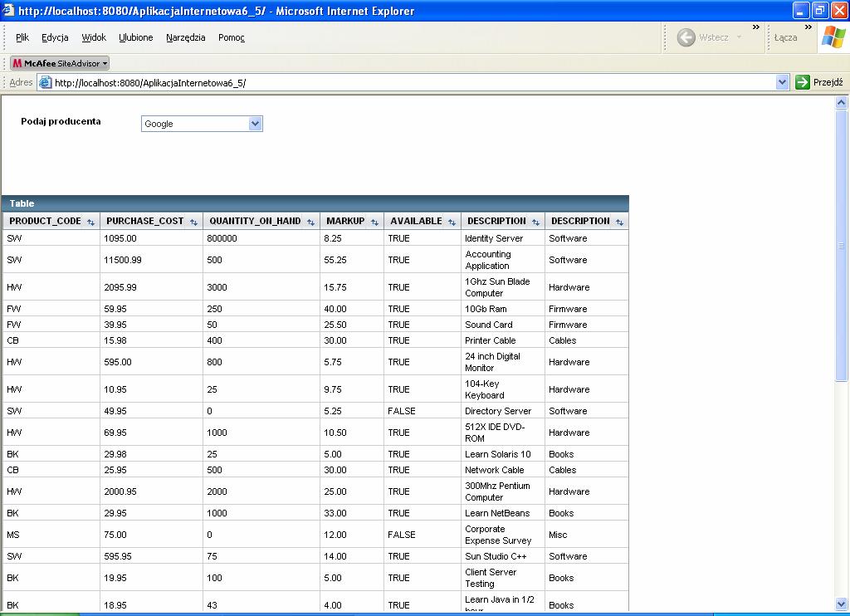This screenshot has width=850, height=616.
Task: Click the Directory Server cell
Action: point(502,410)
